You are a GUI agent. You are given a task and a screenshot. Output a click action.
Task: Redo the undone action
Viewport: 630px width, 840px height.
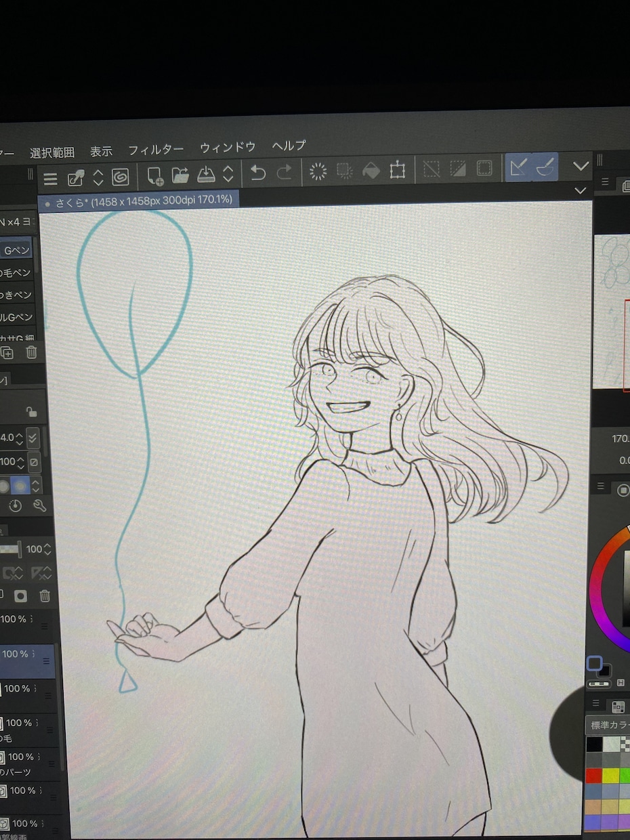tap(285, 172)
